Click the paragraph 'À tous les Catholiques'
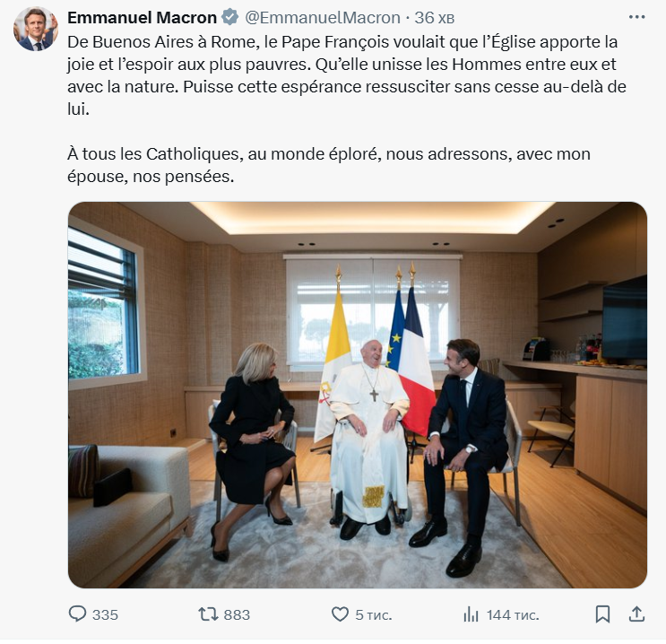Image resolution: width=666 pixels, height=644 pixels. click(x=329, y=165)
